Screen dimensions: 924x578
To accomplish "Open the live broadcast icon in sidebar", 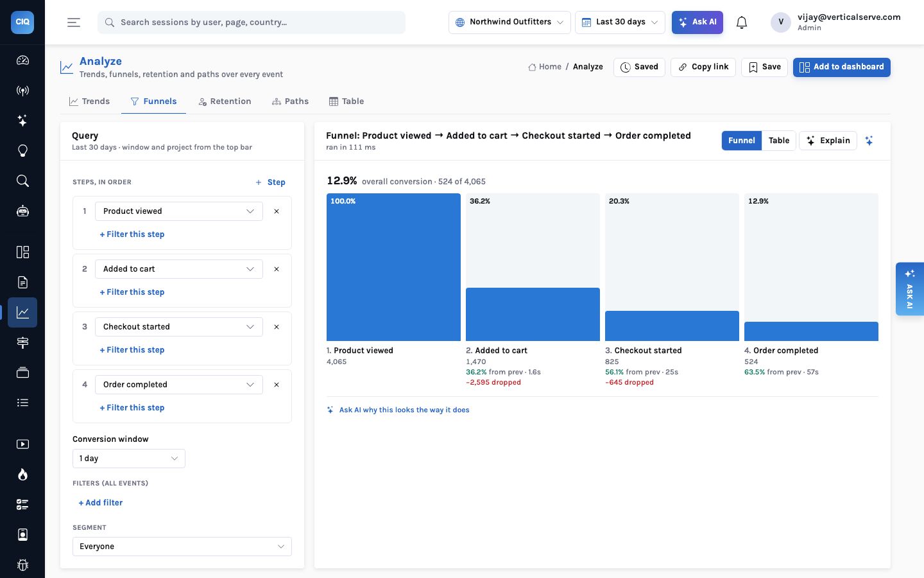I will point(22,91).
